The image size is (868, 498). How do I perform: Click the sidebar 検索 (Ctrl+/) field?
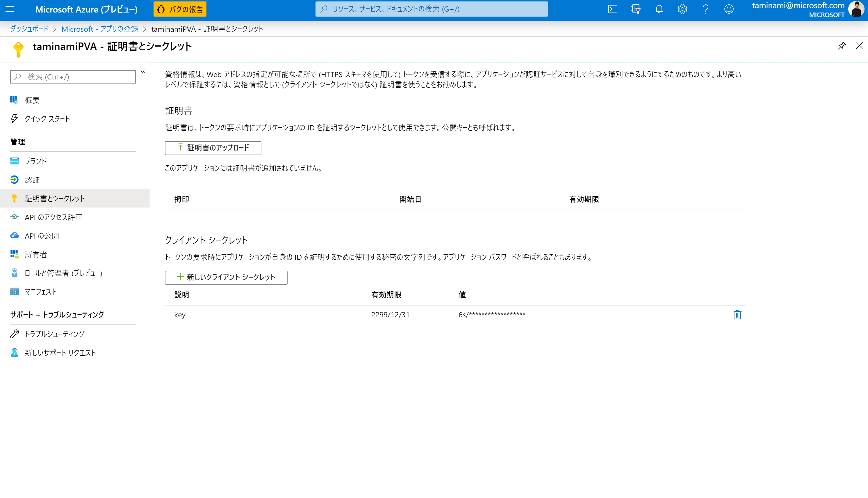tap(73, 77)
